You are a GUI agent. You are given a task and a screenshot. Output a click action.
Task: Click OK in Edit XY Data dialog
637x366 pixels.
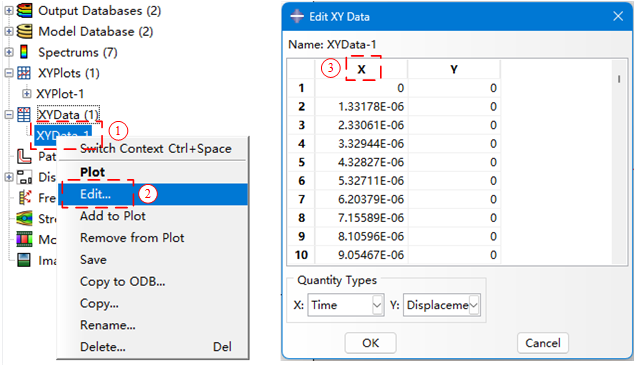tap(370, 343)
